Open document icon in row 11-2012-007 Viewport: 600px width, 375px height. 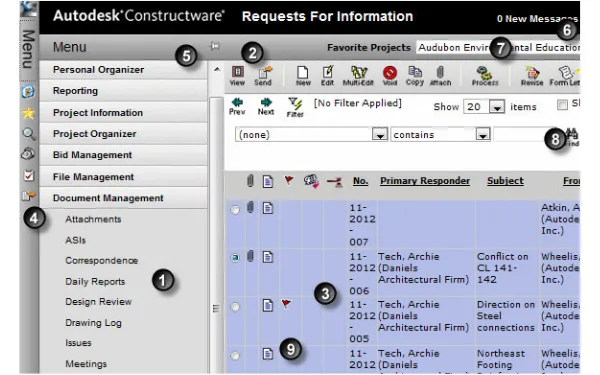click(x=268, y=208)
